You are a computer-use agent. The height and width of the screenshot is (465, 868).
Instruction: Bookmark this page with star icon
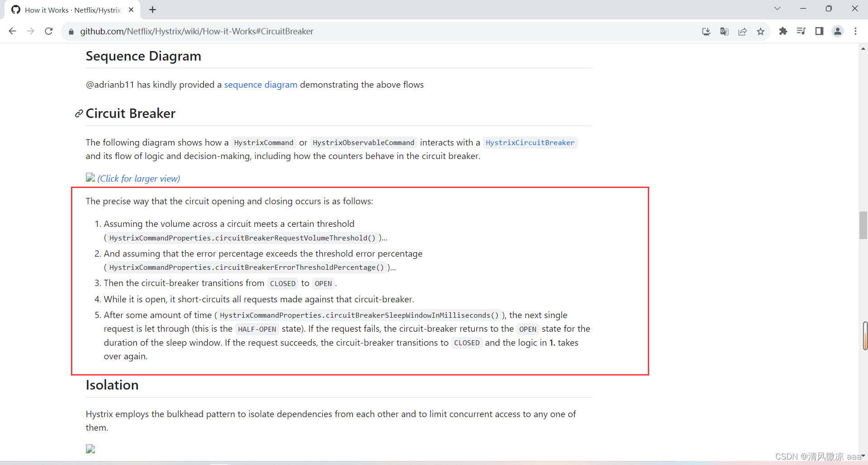[760, 31]
